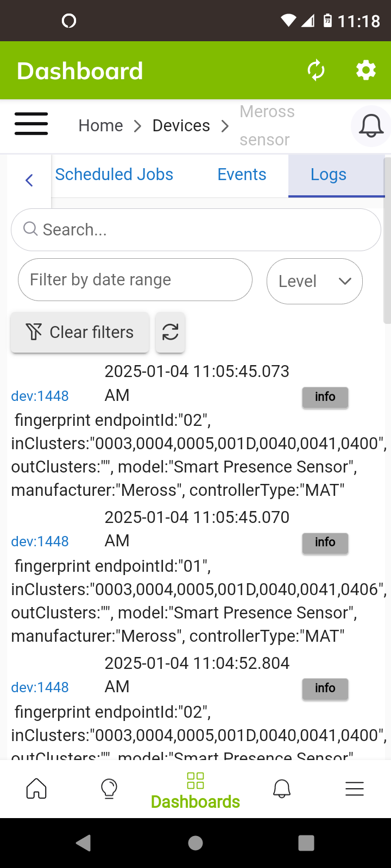The image size is (391, 868).
Task: Expand the date range filter picker
Action: [135, 279]
